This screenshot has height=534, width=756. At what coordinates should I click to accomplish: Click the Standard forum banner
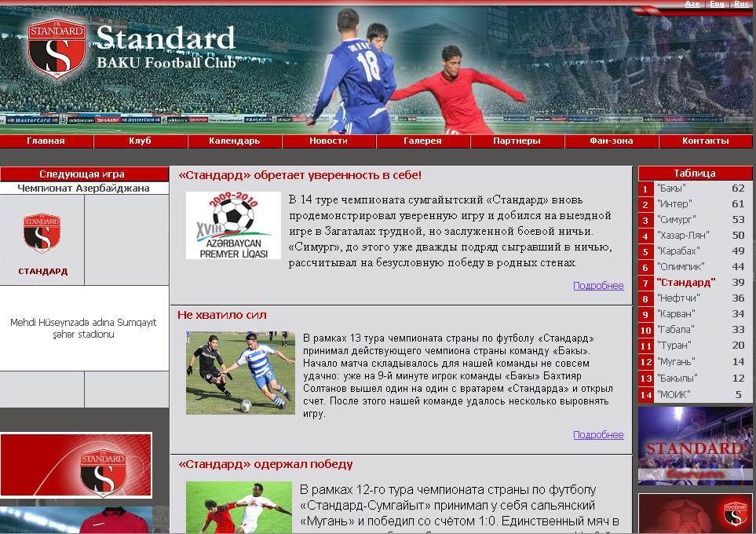click(x=695, y=447)
